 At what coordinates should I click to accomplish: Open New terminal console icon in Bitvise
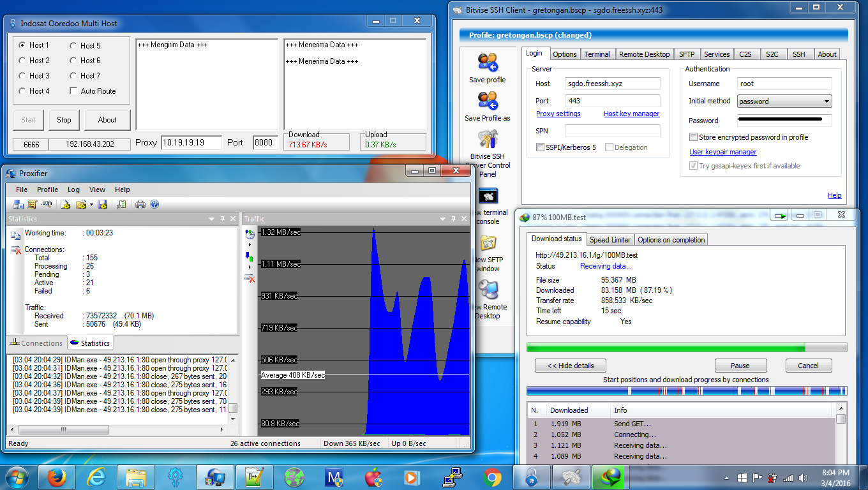point(488,196)
